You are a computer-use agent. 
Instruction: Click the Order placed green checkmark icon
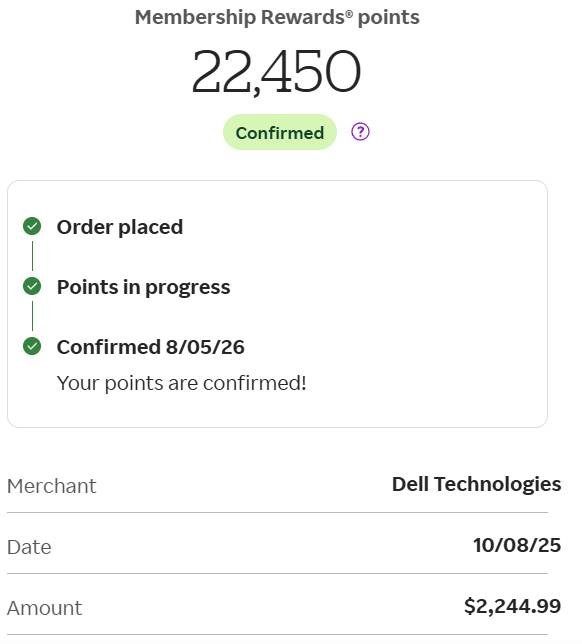32,226
